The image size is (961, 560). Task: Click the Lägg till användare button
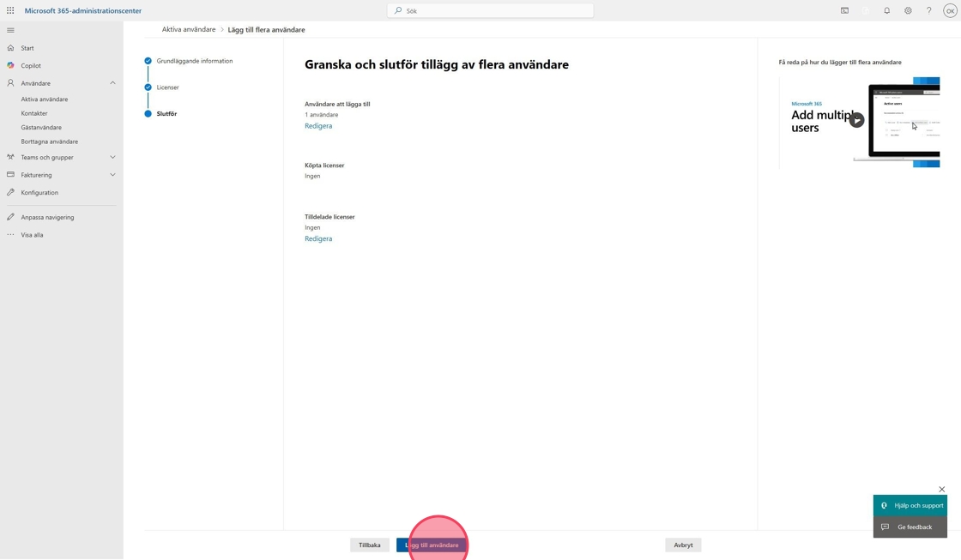pos(432,545)
